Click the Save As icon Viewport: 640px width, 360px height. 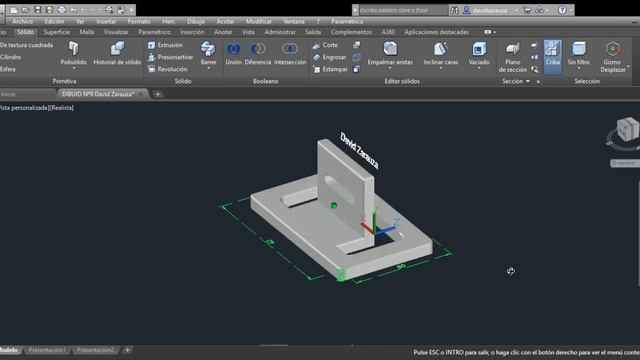pos(49,10)
